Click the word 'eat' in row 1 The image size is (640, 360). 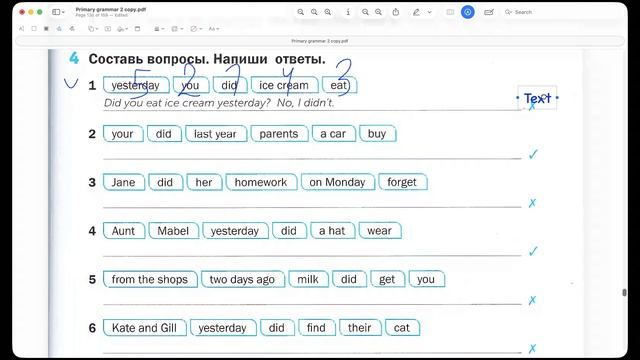tap(339, 85)
